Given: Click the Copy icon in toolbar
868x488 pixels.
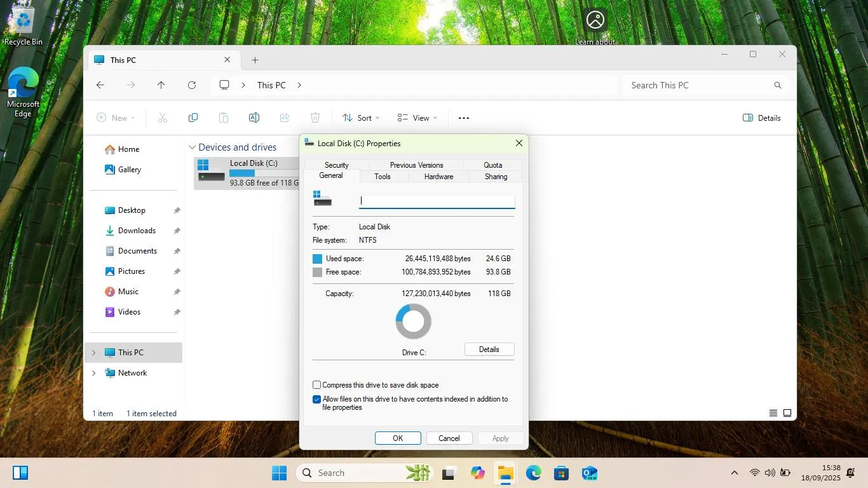Looking at the screenshot, I should pos(193,118).
